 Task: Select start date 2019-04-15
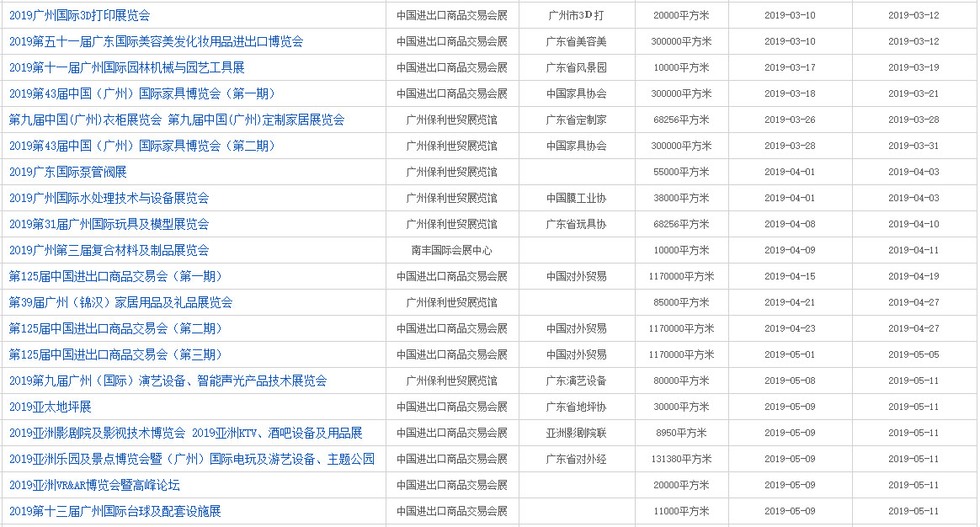tap(790, 276)
